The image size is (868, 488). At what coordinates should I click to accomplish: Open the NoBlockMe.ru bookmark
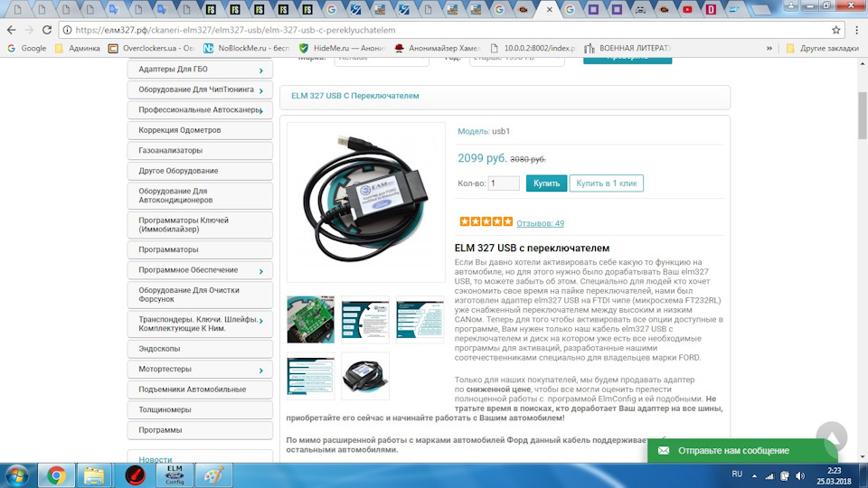click(246, 48)
